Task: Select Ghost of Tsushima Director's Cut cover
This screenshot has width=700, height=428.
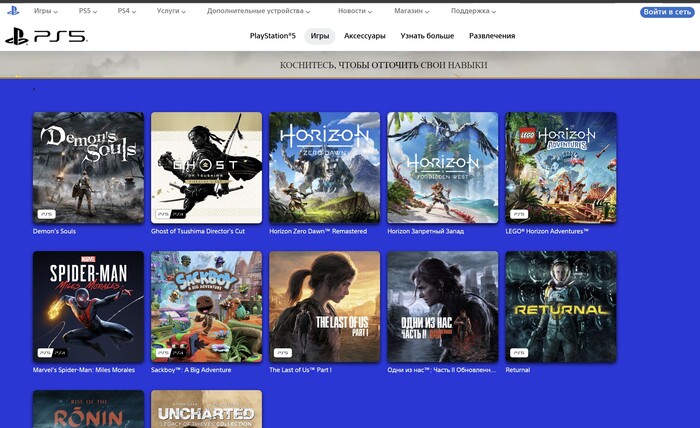Action: (206, 167)
